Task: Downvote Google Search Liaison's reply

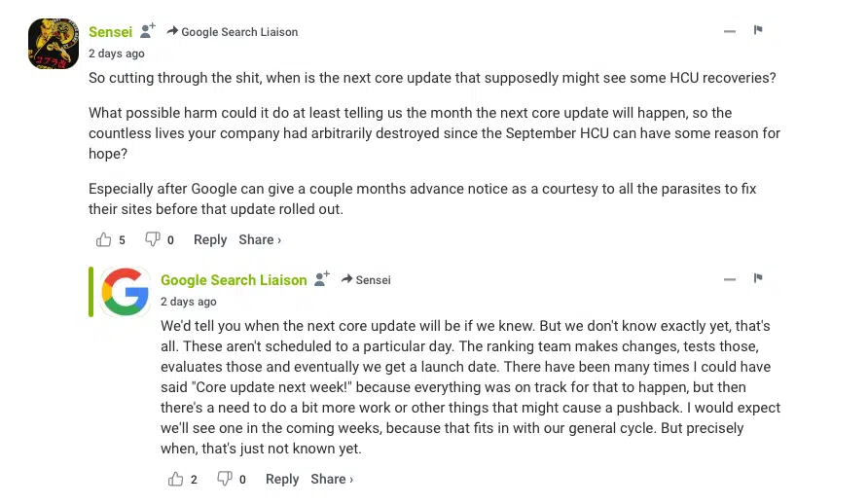Action: 225,479
